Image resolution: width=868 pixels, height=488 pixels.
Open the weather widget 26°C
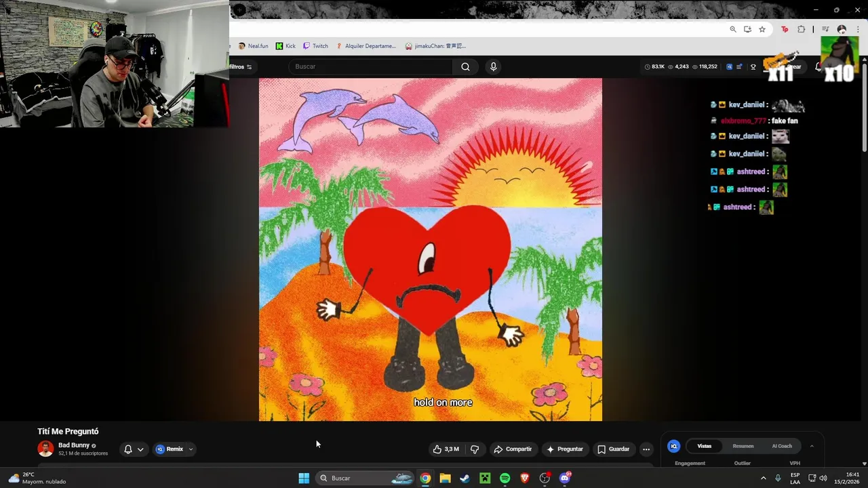pos(37,478)
